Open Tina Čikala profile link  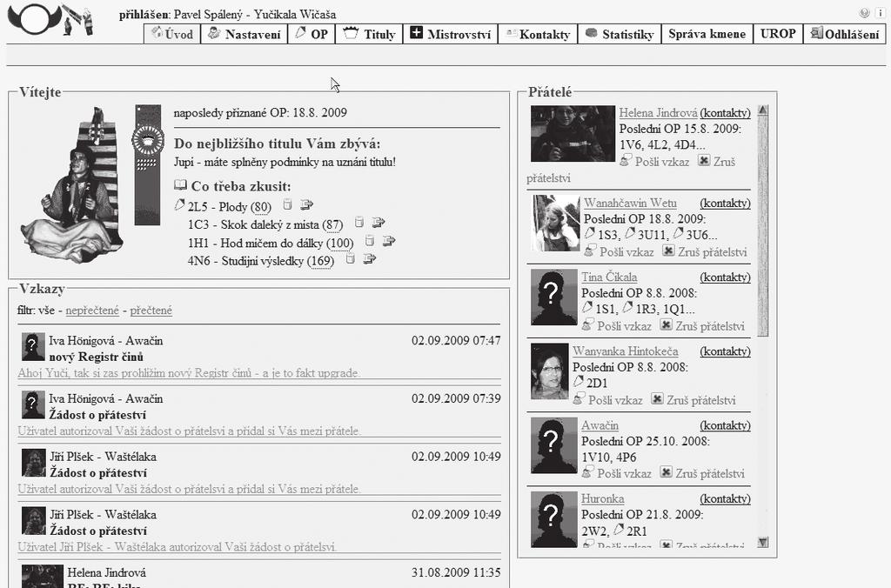608,277
